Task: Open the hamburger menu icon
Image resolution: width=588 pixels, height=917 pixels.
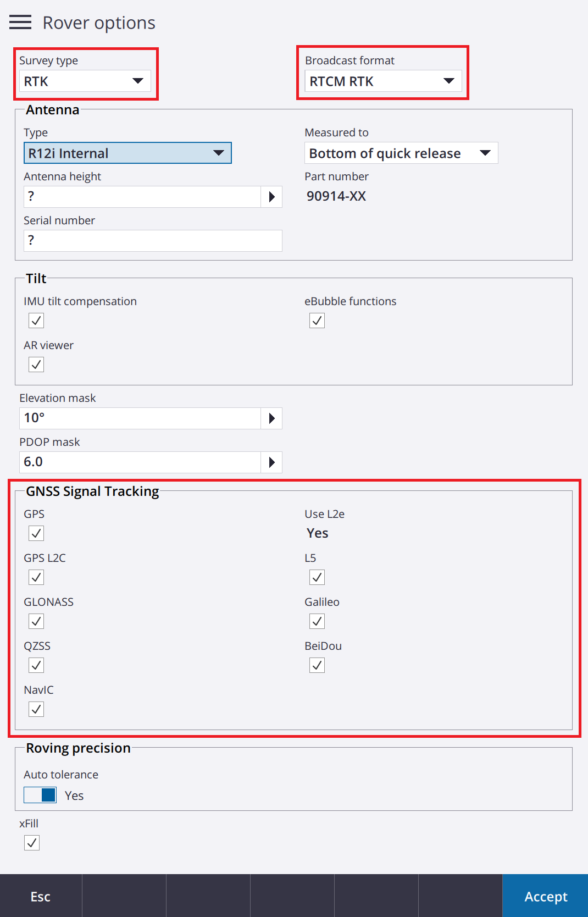Action: tap(20, 23)
